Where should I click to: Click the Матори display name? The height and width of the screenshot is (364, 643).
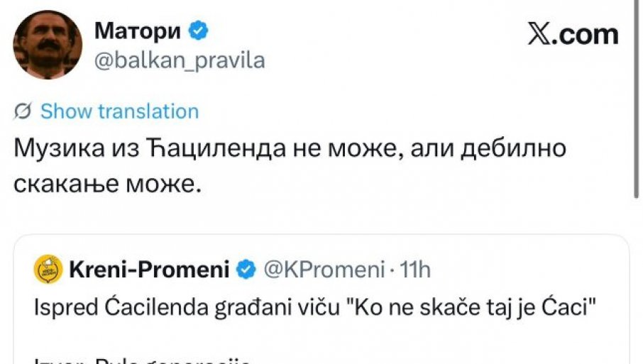139,31
